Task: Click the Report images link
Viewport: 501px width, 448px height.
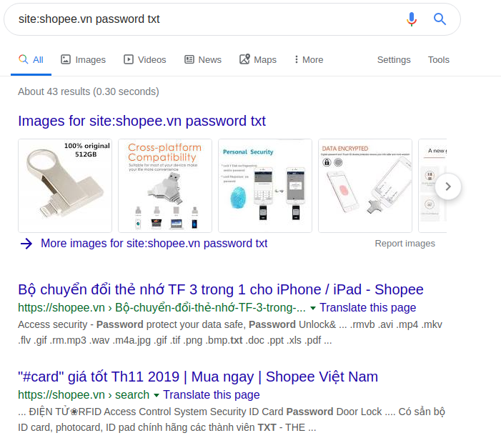Action: [x=405, y=244]
